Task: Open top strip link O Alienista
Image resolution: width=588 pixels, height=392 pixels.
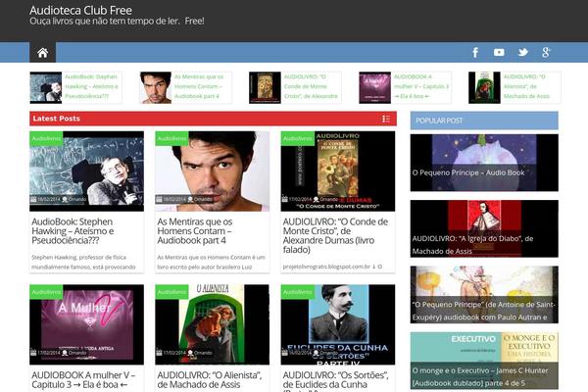Action: pyautogui.click(x=526, y=86)
